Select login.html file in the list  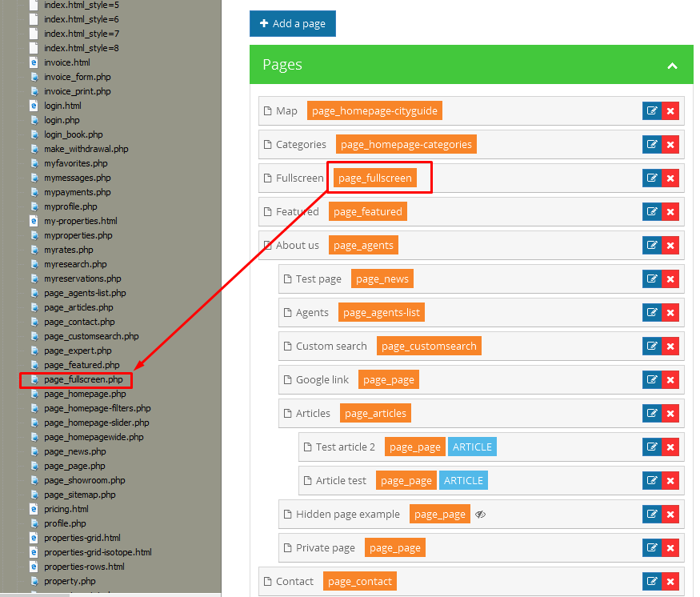tap(62, 106)
